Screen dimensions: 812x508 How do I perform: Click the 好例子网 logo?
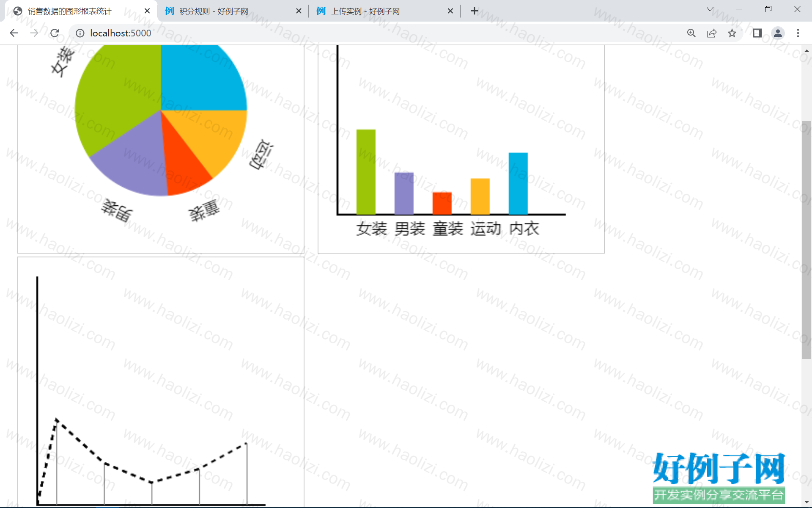(719, 478)
